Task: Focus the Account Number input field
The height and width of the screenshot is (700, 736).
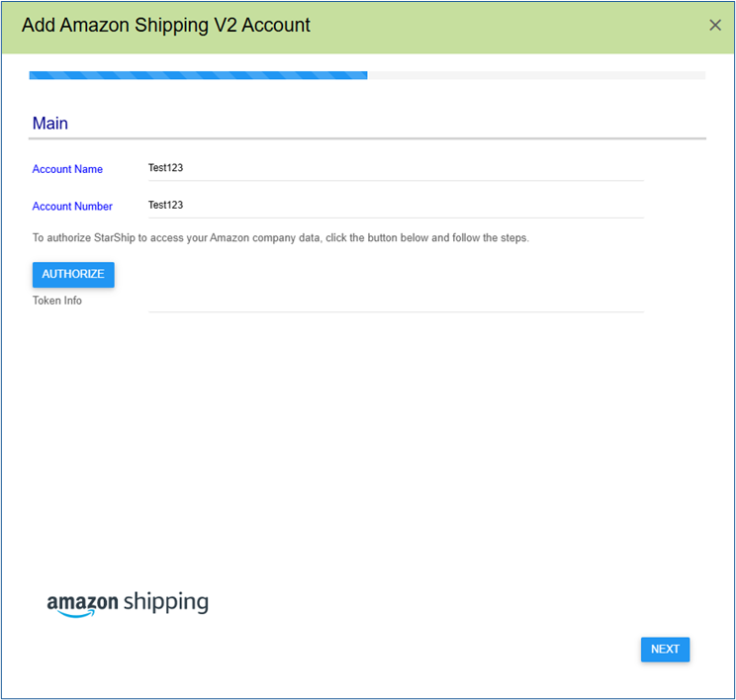Action: 396,205
